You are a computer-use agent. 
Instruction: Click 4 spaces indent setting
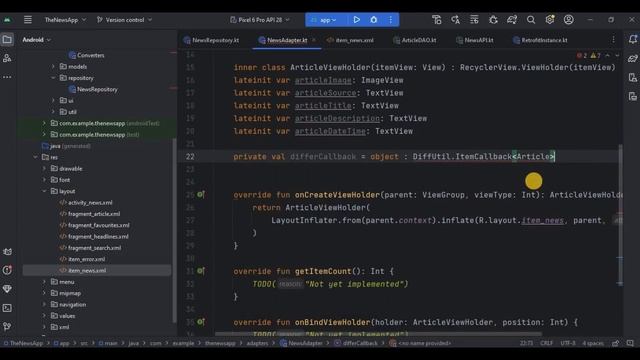click(x=593, y=343)
